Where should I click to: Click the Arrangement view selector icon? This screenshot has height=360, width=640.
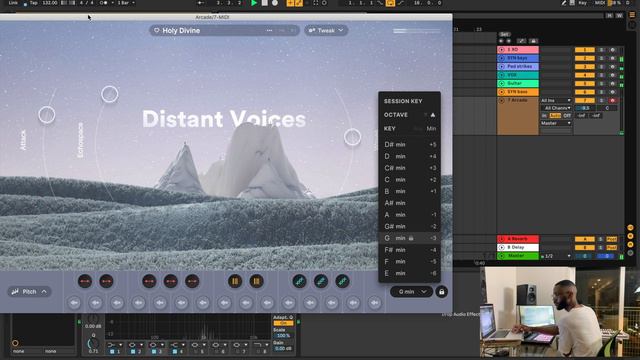tap(632, 15)
